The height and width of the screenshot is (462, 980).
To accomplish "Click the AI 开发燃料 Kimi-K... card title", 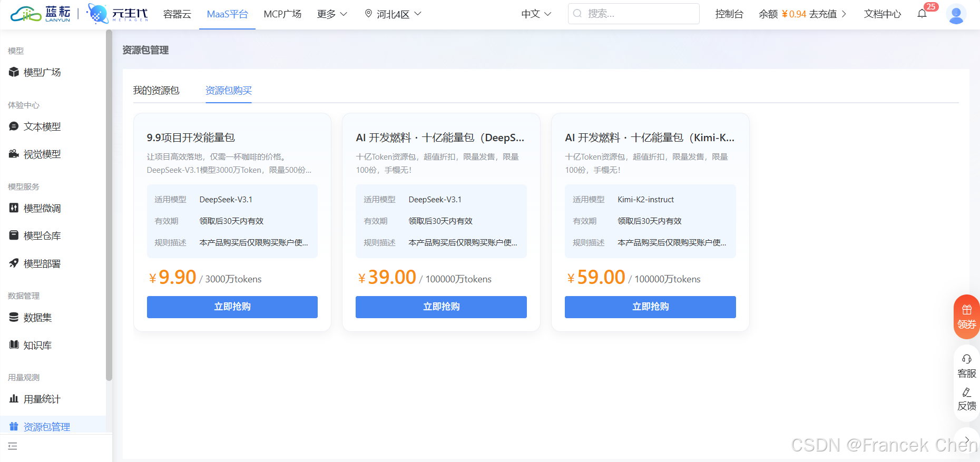I will [x=650, y=137].
